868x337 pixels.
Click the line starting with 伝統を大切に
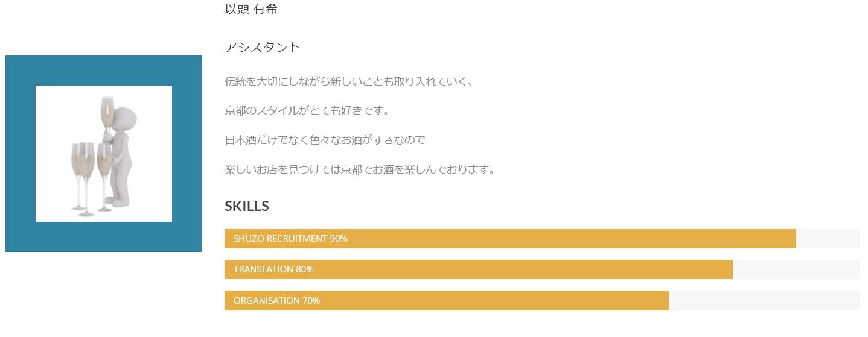pyautogui.click(x=348, y=81)
